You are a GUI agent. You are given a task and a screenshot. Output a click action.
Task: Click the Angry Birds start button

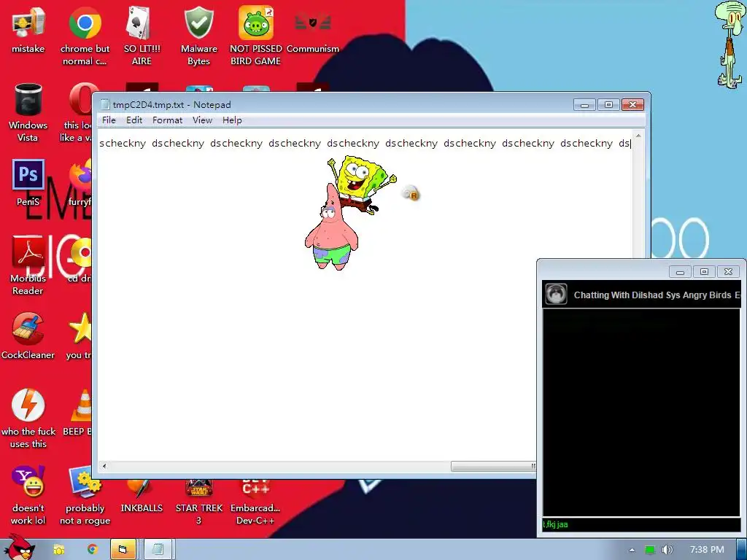tap(18, 548)
